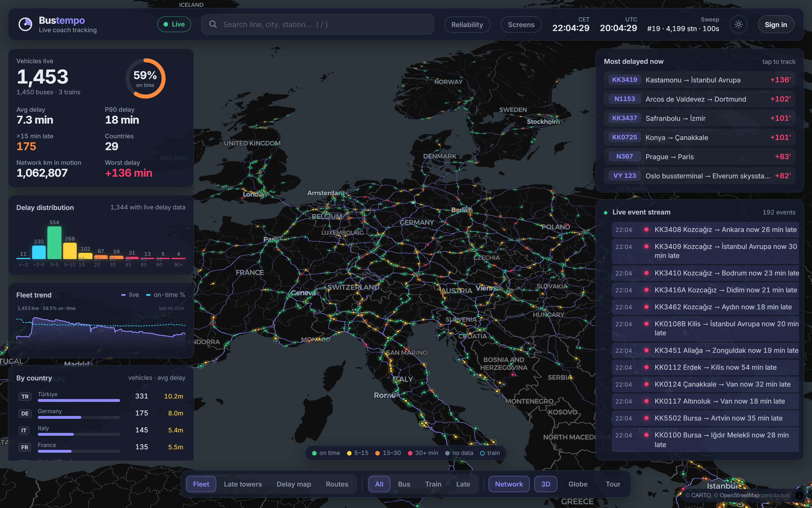
Task: Switch to the Fleet tab
Action: (201, 484)
